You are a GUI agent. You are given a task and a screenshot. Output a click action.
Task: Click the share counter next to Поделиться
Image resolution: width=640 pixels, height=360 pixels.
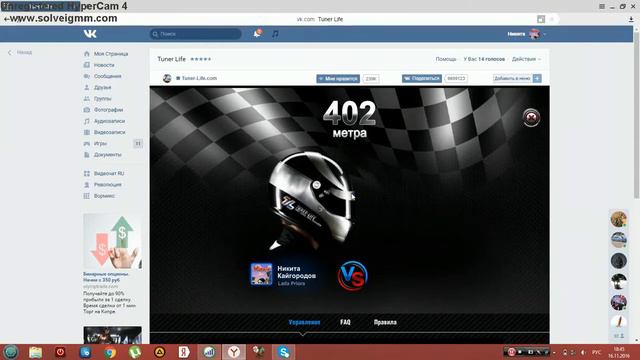pyautogui.click(x=456, y=78)
